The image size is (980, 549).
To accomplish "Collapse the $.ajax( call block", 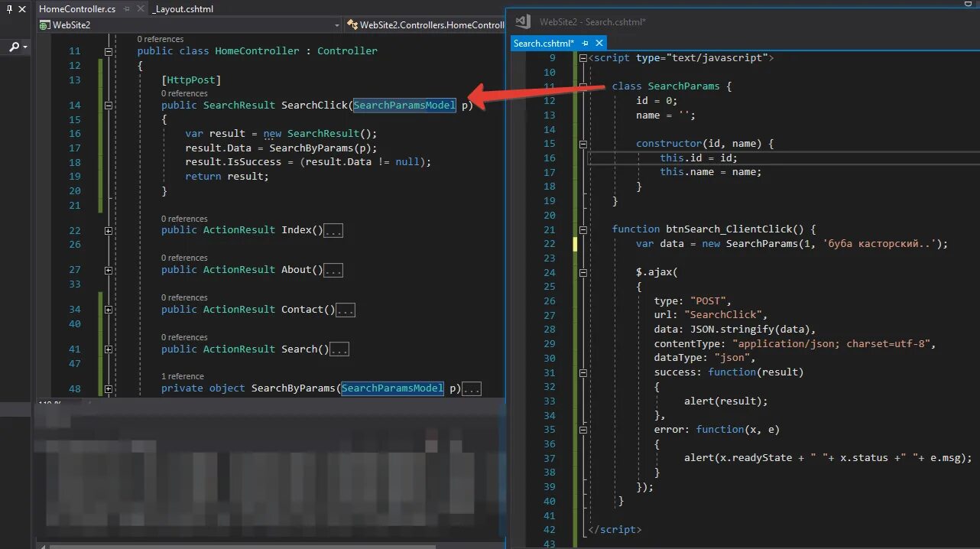I will (x=583, y=272).
